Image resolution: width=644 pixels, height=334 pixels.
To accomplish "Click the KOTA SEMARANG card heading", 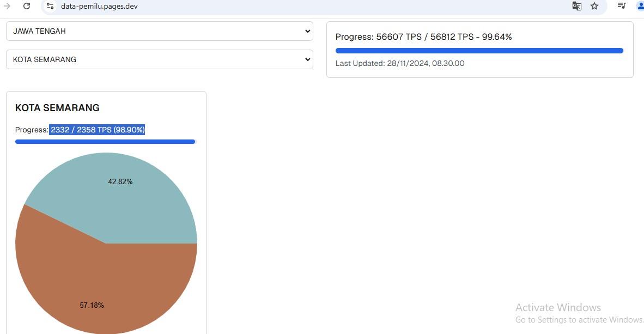I will pos(57,108).
